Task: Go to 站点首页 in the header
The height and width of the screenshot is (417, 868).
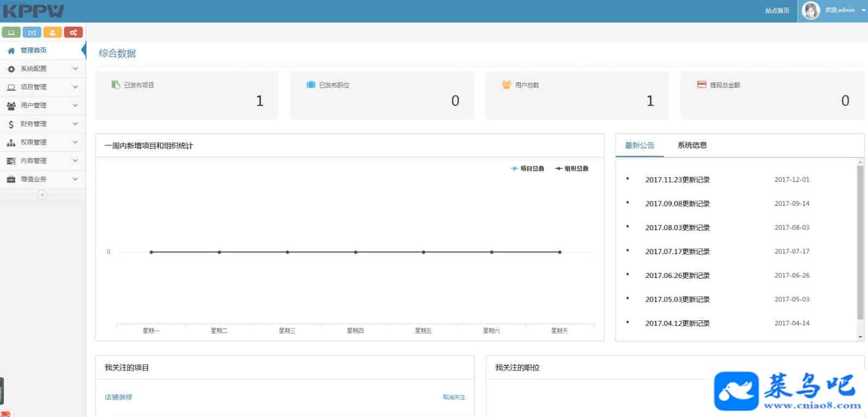Action: tap(777, 11)
